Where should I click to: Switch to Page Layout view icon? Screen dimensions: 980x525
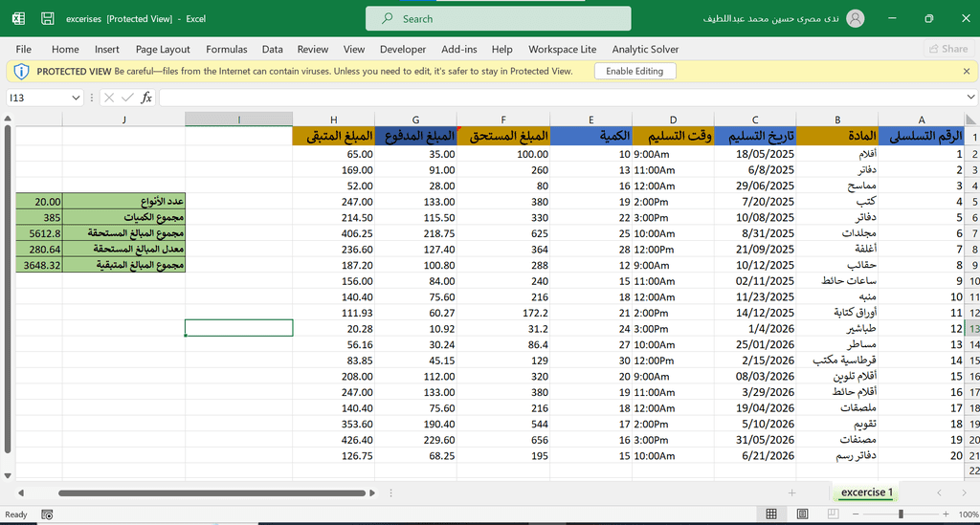click(x=801, y=514)
